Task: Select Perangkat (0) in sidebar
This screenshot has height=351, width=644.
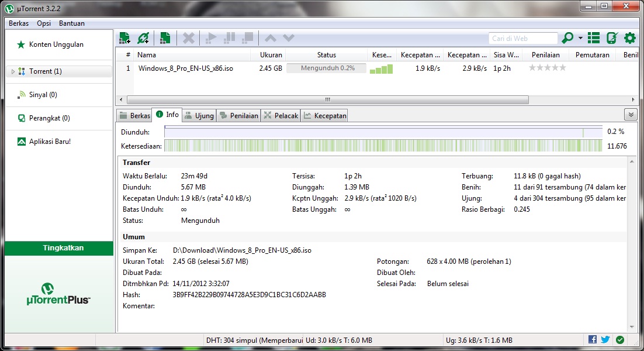Action: point(49,118)
